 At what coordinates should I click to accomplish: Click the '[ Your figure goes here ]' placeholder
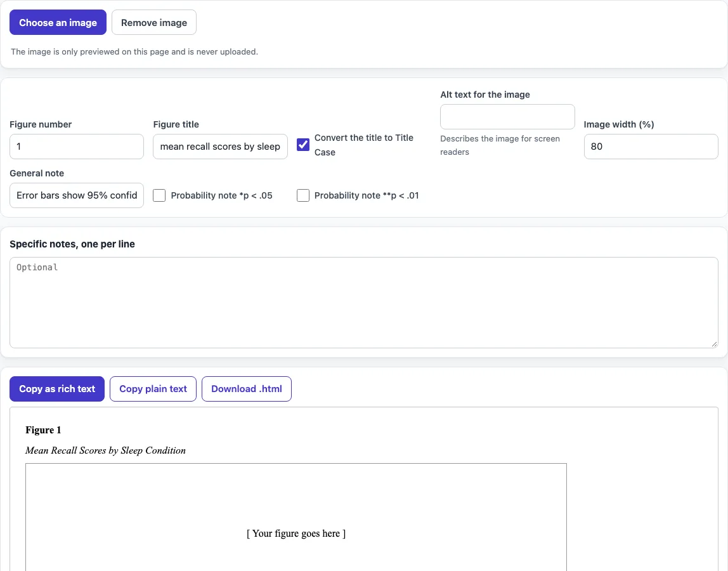click(x=296, y=534)
